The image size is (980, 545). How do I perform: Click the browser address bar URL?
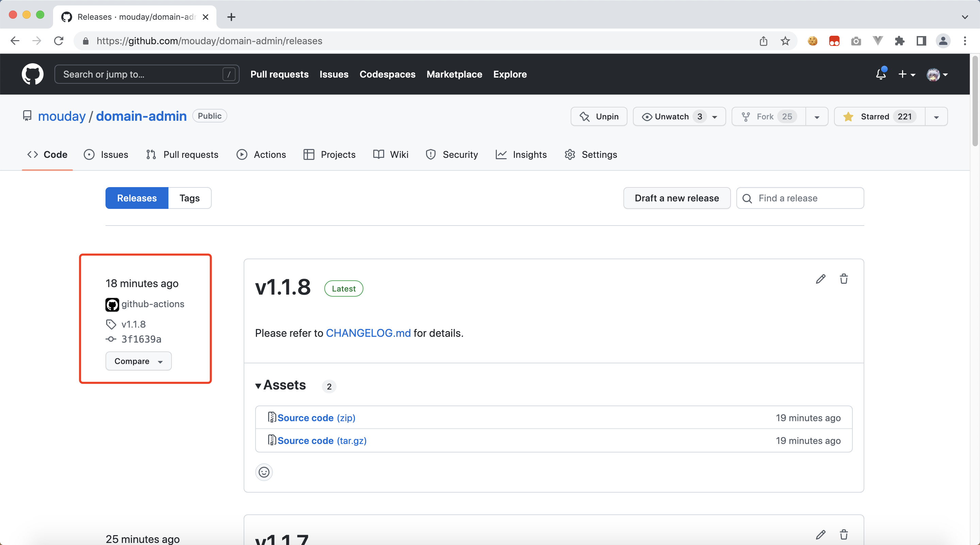209,41
